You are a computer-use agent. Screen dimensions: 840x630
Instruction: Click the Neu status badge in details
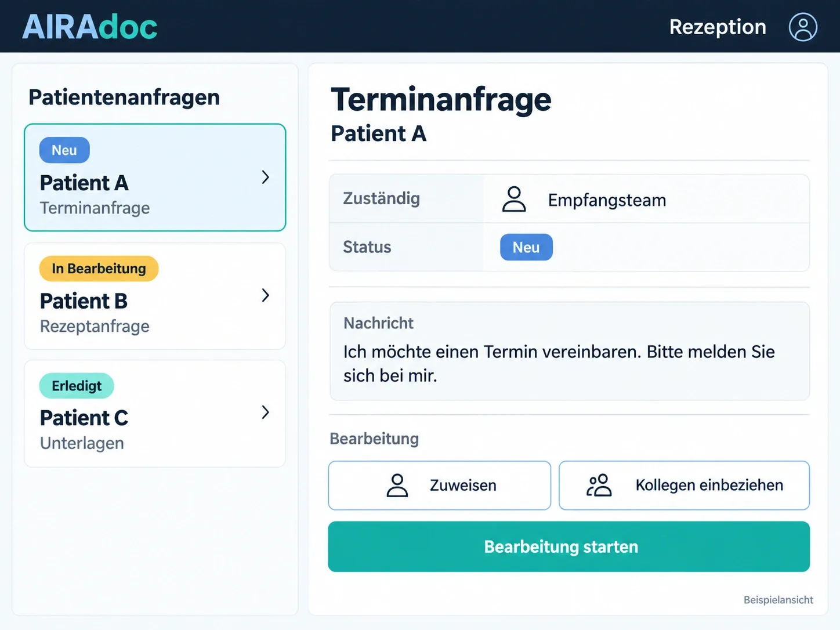[526, 247]
